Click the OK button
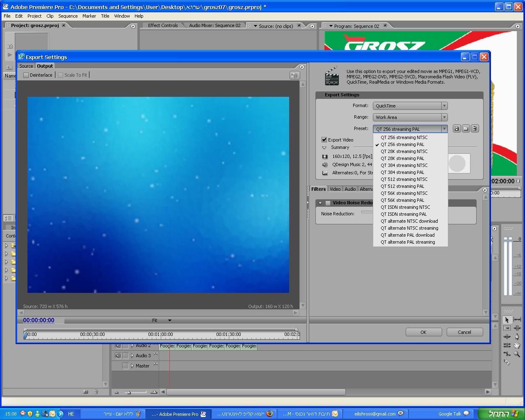The width and height of the screenshot is (525, 420). click(424, 332)
